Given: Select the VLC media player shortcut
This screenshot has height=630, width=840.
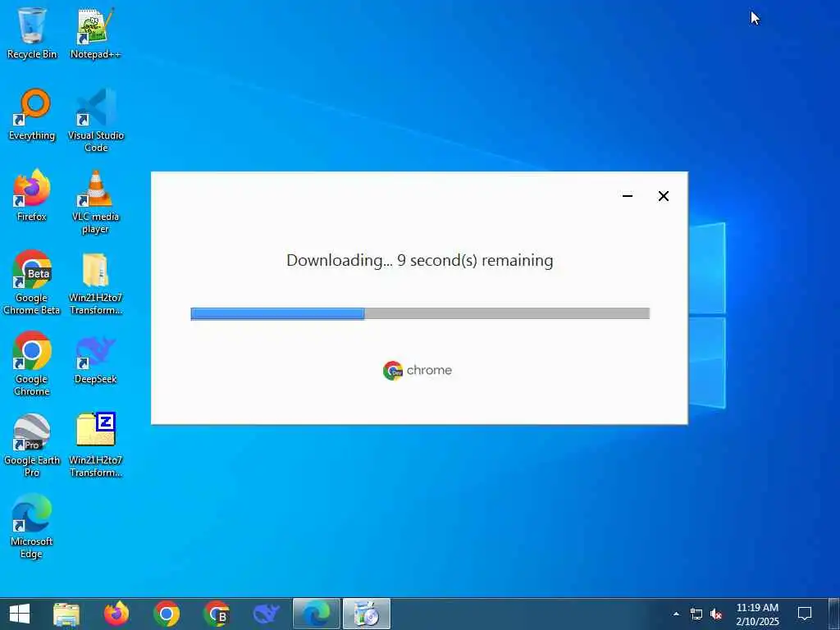Looking at the screenshot, I should [95, 202].
